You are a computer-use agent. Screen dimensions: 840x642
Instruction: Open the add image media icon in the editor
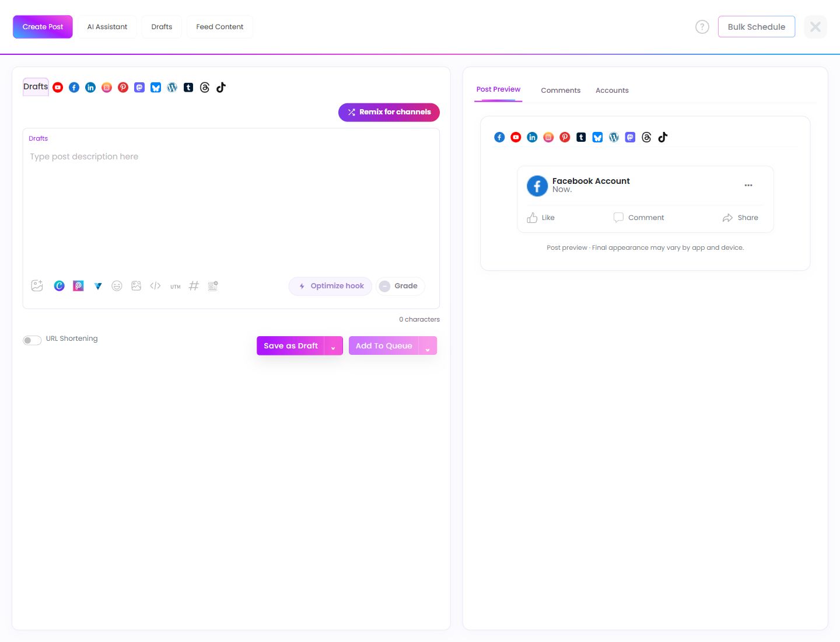[x=37, y=285]
